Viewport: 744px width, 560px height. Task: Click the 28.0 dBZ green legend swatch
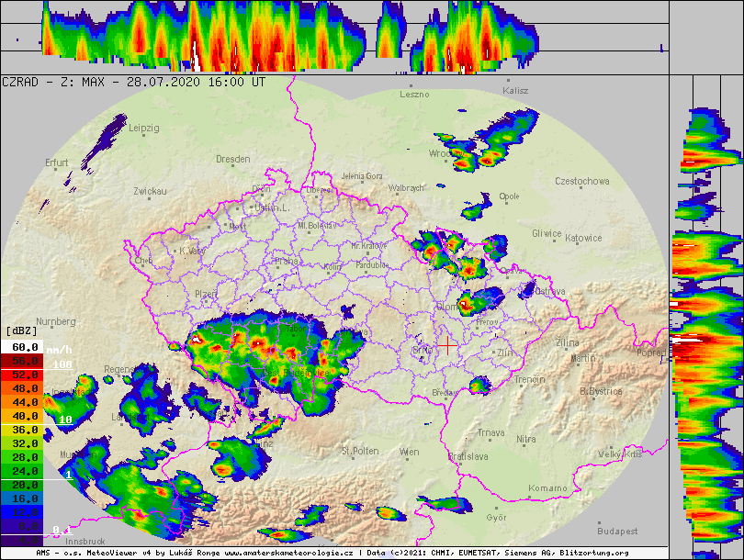pos(22,457)
